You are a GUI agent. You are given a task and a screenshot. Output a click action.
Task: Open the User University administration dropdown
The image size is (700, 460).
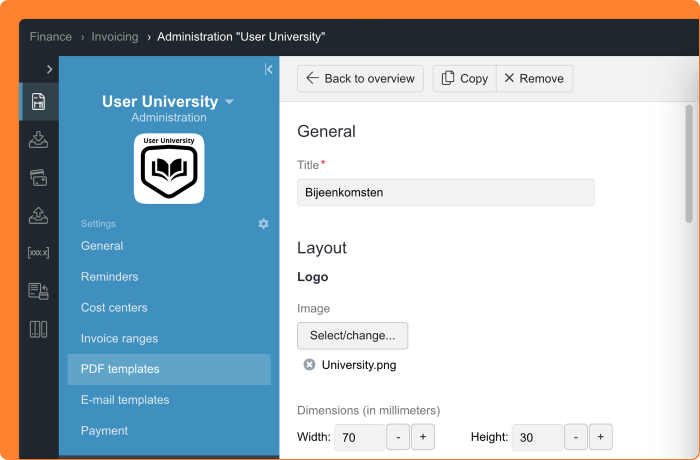pyautogui.click(x=229, y=102)
